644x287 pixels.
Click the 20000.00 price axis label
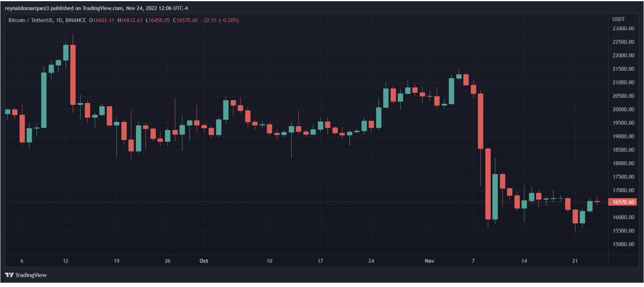click(623, 109)
